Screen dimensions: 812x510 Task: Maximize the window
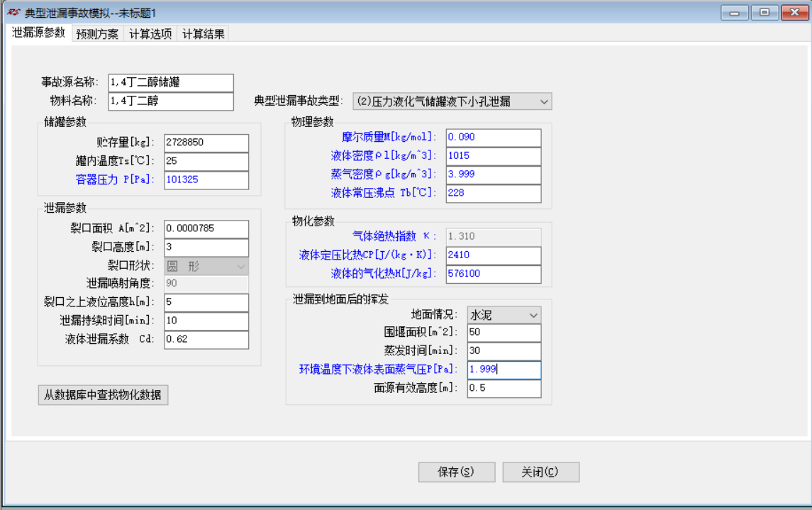764,13
